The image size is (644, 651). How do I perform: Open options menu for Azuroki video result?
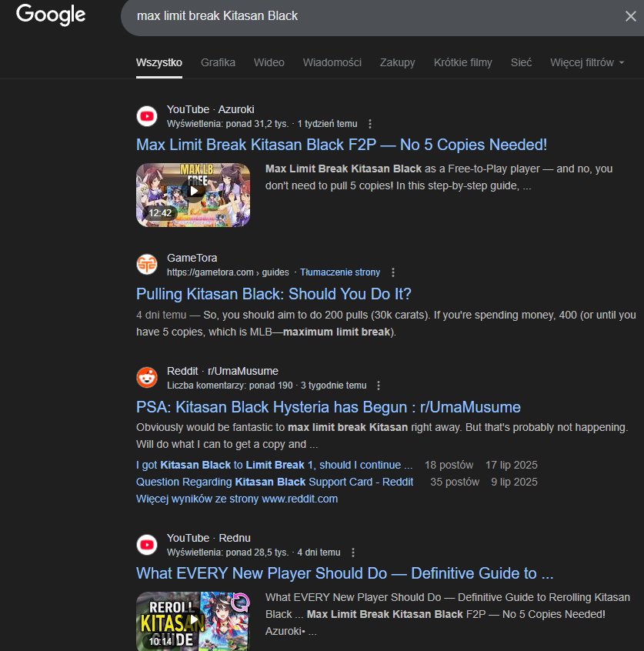pyautogui.click(x=370, y=124)
